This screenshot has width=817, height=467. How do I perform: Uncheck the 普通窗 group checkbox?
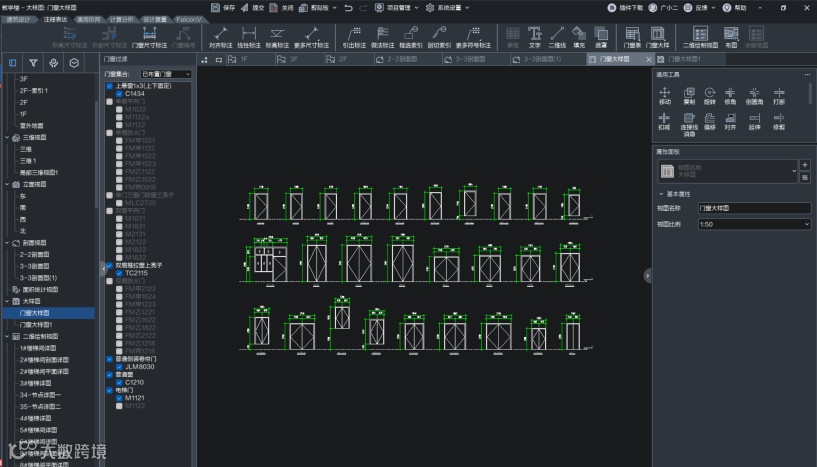109,375
